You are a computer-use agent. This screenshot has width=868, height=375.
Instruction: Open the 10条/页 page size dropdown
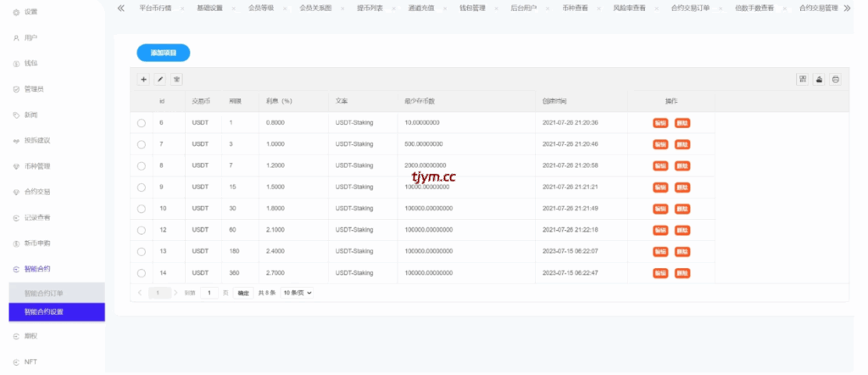(298, 293)
